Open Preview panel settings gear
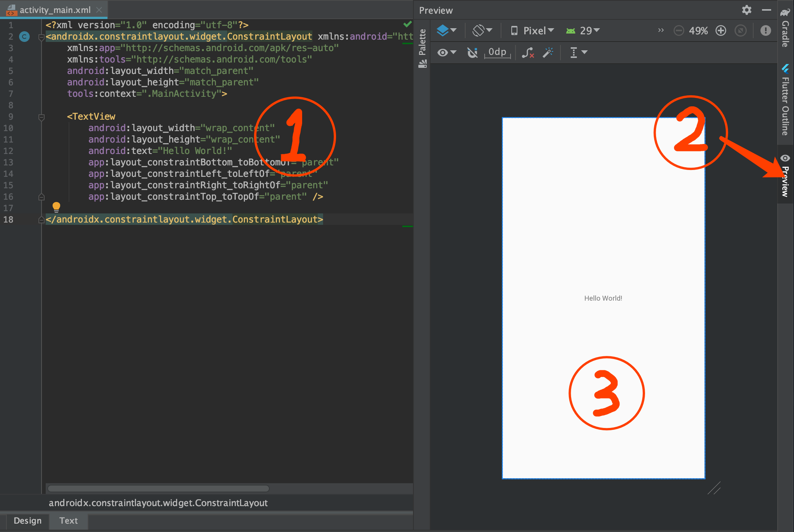This screenshot has height=532, width=794. (746, 10)
